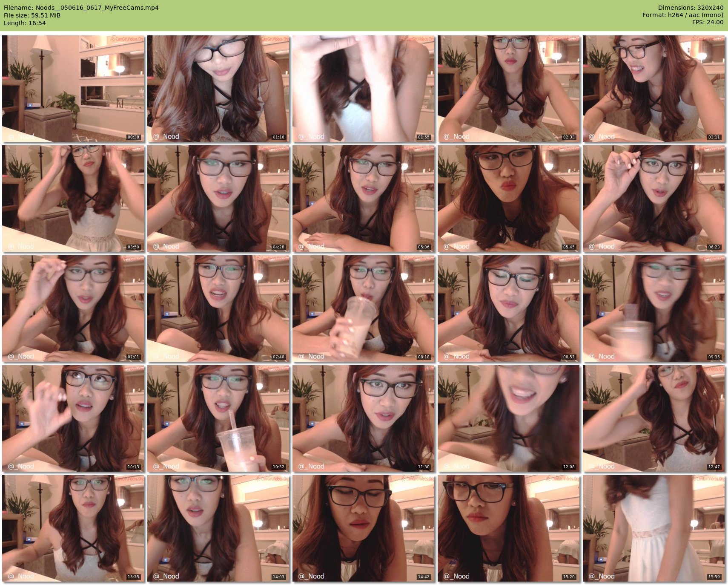Click the Length 16:54 text
The height and width of the screenshot is (585, 728).
[25, 23]
